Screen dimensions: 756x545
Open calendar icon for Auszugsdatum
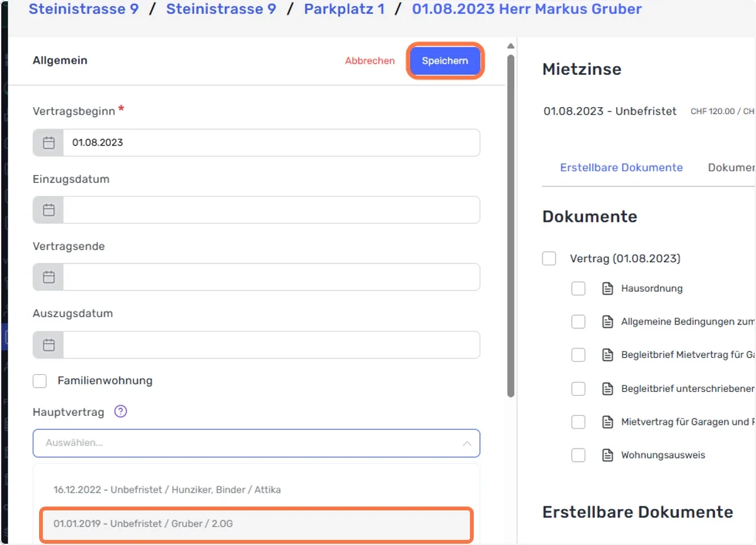click(49, 345)
